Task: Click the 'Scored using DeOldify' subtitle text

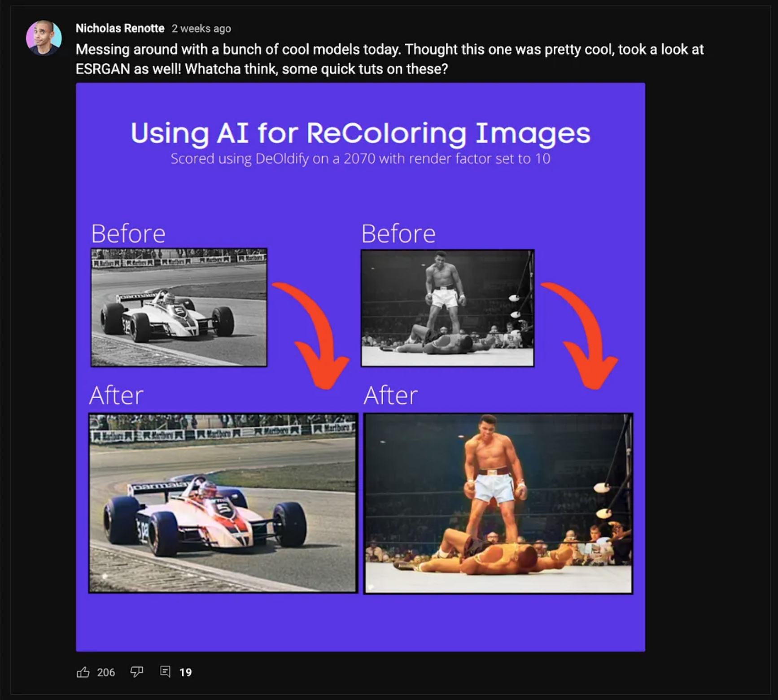Action: click(360, 159)
